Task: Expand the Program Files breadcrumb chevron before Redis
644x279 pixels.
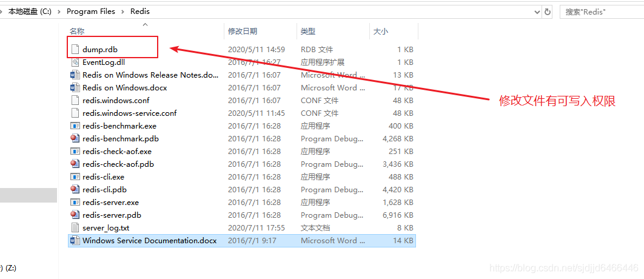Action: tap(123, 12)
